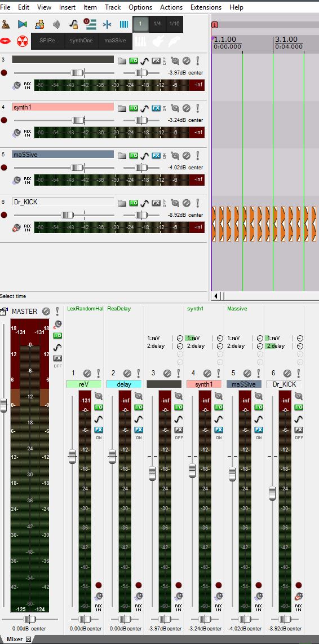
Task: Invert phase on synth1 track panel
Action: tap(186, 108)
